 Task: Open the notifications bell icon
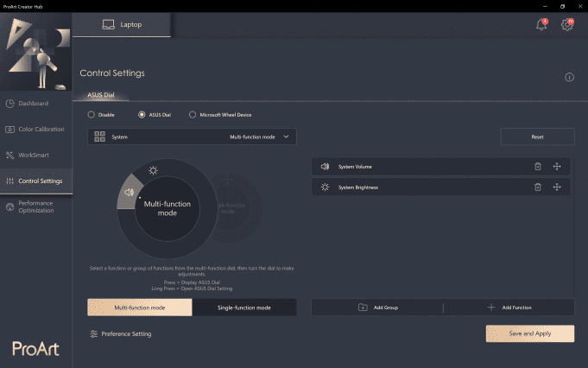(541, 25)
